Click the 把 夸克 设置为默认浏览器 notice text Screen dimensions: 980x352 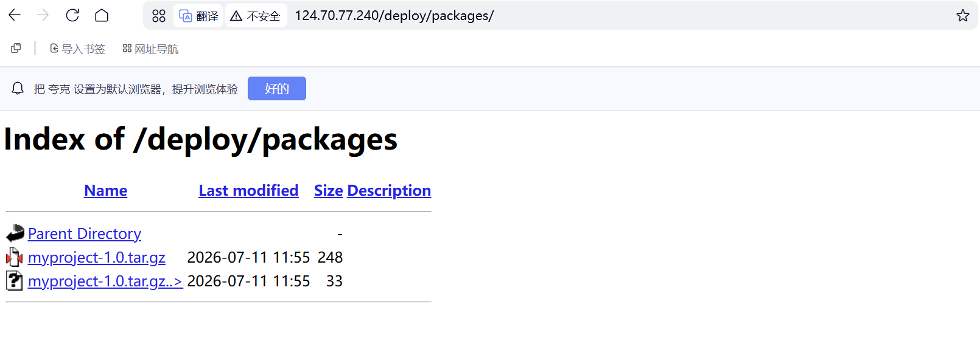click(x=136, y=89)
